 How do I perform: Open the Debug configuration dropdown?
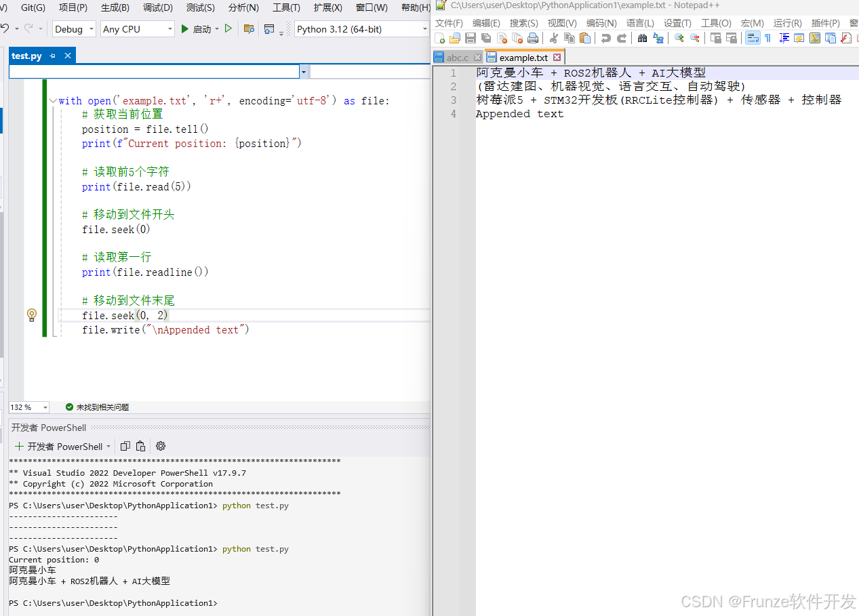74,29
